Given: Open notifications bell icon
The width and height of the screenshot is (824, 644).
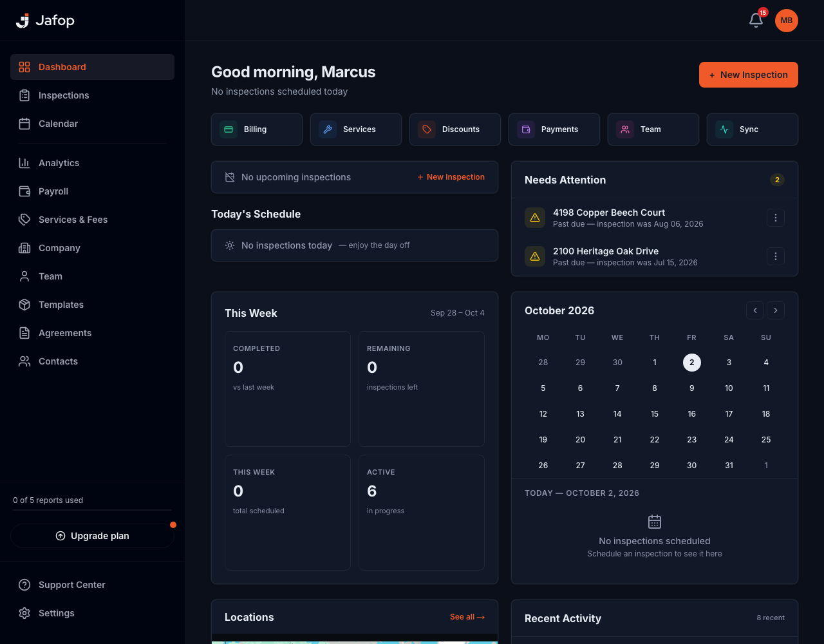Looking at the screenshot, I should [x=756, y=21].
